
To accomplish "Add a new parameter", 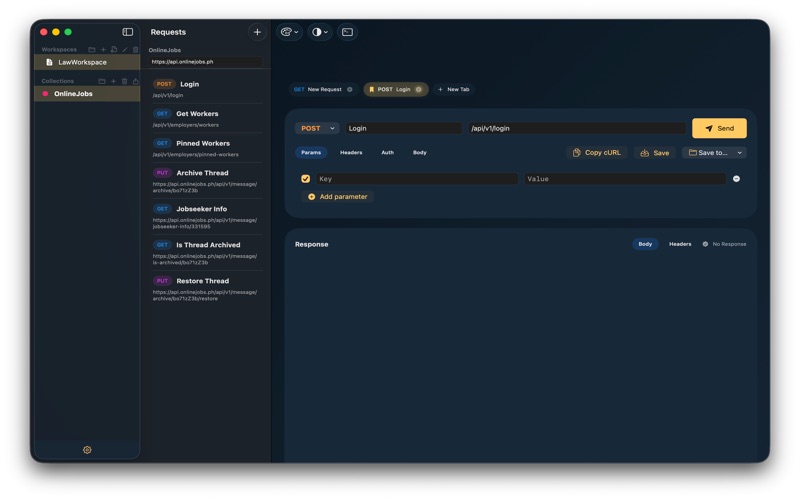I will click(338, 196).
